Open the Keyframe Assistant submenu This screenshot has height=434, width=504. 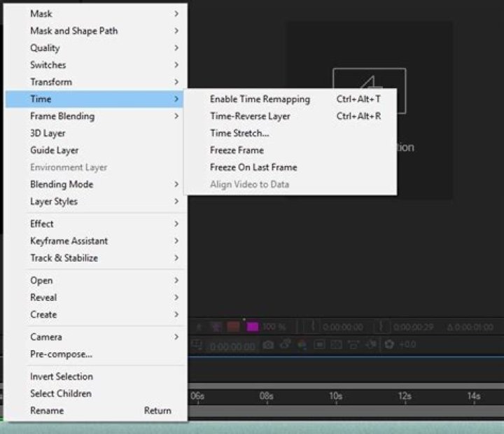click(69, 241)
